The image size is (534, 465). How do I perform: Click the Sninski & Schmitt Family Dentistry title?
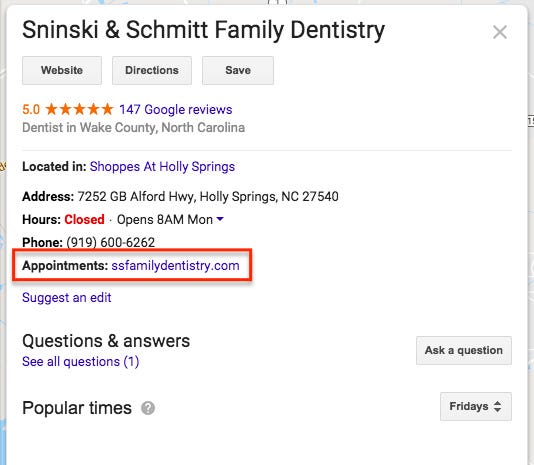click(x=204, y=30)
